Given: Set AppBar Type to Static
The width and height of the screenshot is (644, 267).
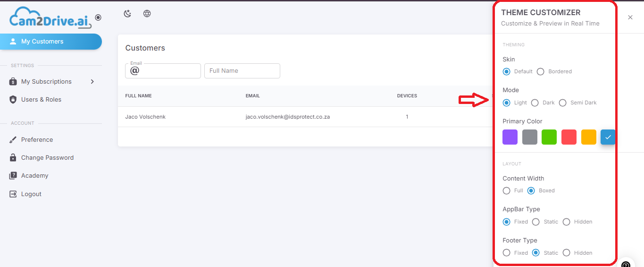Looking at the screenshot, I should pyautogui.click(x=536, y=222).
